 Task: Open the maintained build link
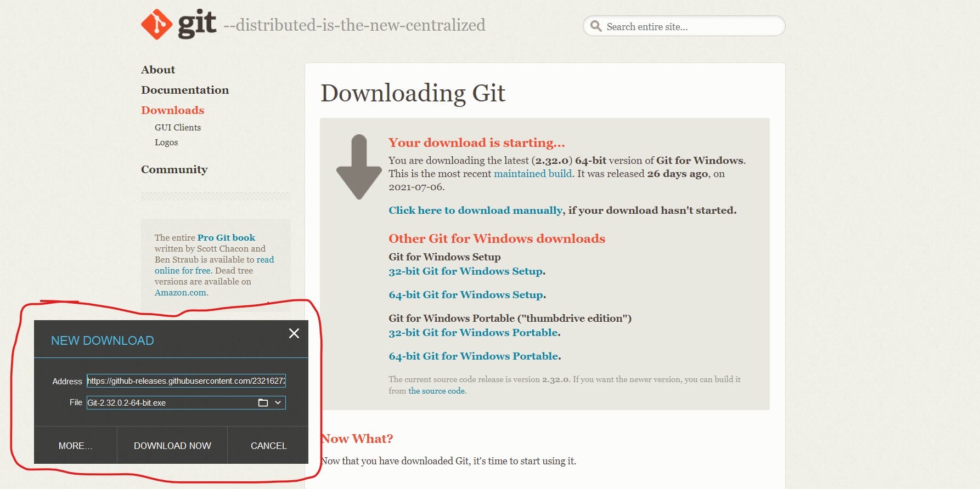coord(533,173)
